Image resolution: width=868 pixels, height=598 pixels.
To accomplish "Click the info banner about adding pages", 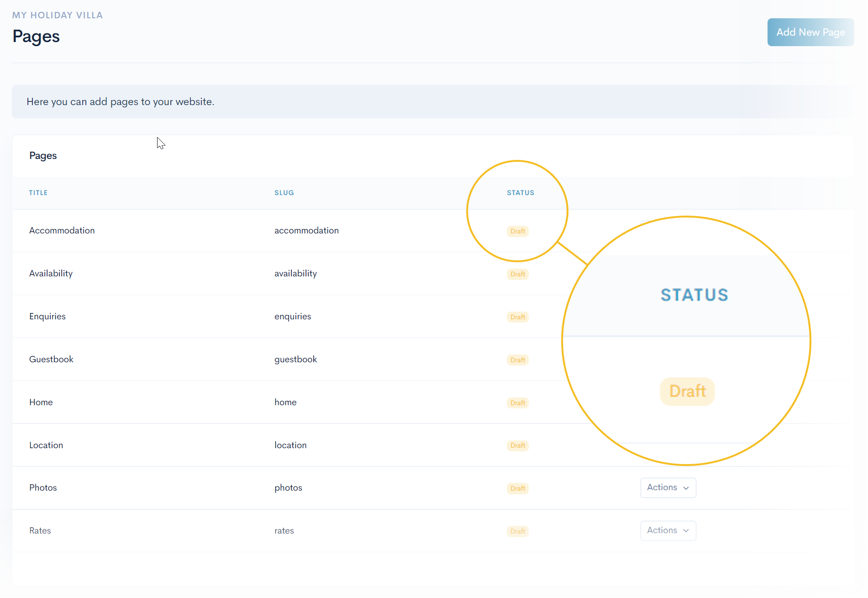I will coord(433,101).
